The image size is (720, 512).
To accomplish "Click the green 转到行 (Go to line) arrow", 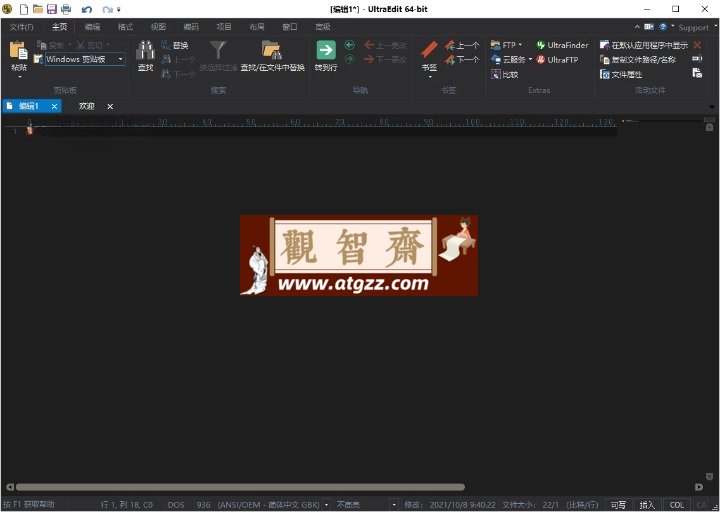I will coord(326,50).
